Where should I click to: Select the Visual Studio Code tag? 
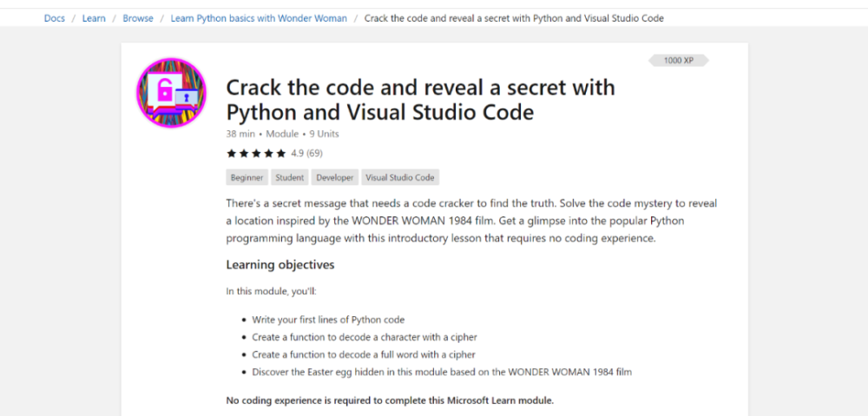click(x=400, y=178)
